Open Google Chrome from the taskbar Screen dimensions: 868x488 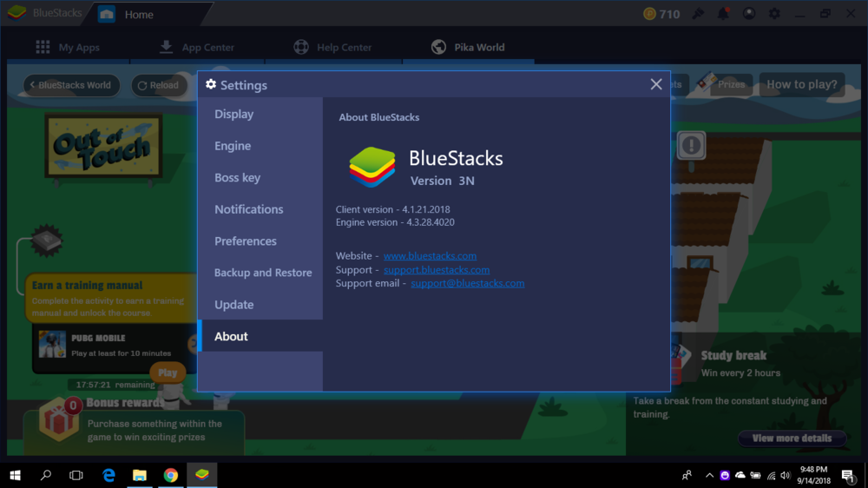[171, 475]
